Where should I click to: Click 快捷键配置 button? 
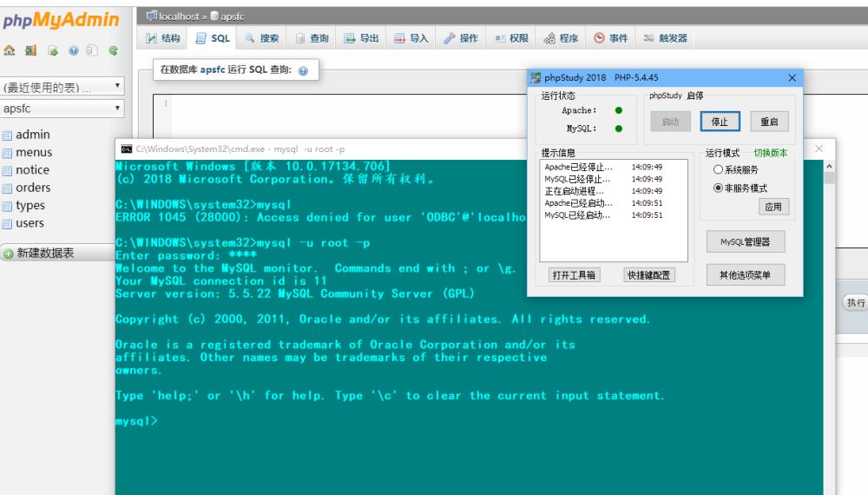[648, 275]
